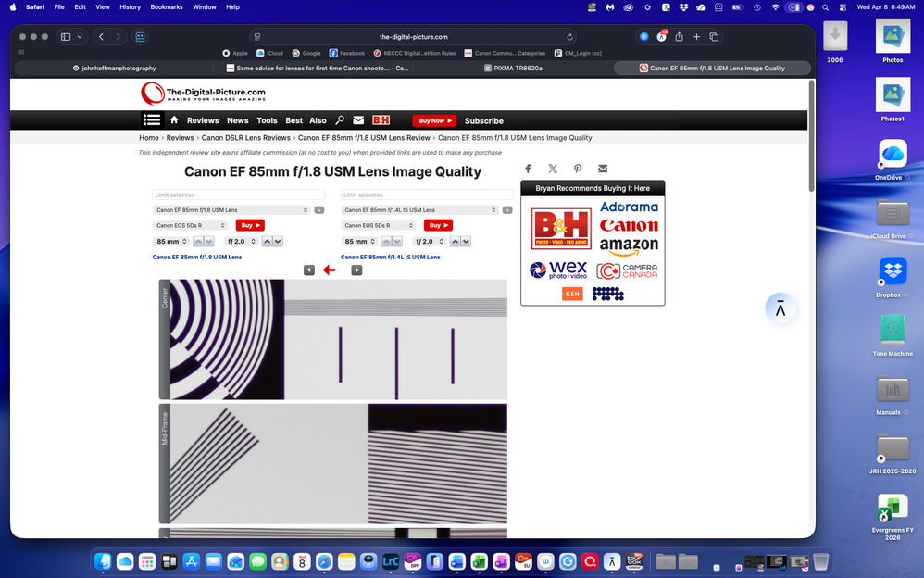
Task: Click the Canon DSLR Lens Reviews breadcrumb
Action: (x=245, y=137)
